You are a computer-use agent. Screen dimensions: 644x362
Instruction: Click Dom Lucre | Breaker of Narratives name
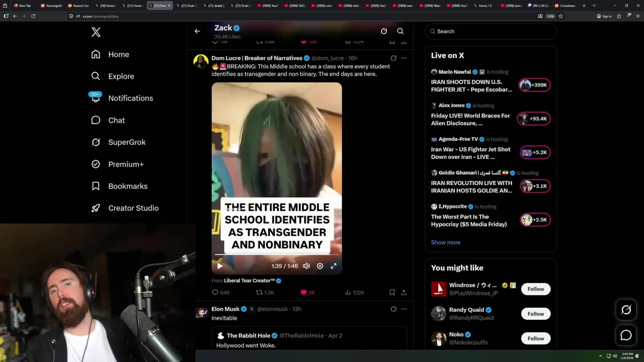pyautogui.click(x=257, y=58)
